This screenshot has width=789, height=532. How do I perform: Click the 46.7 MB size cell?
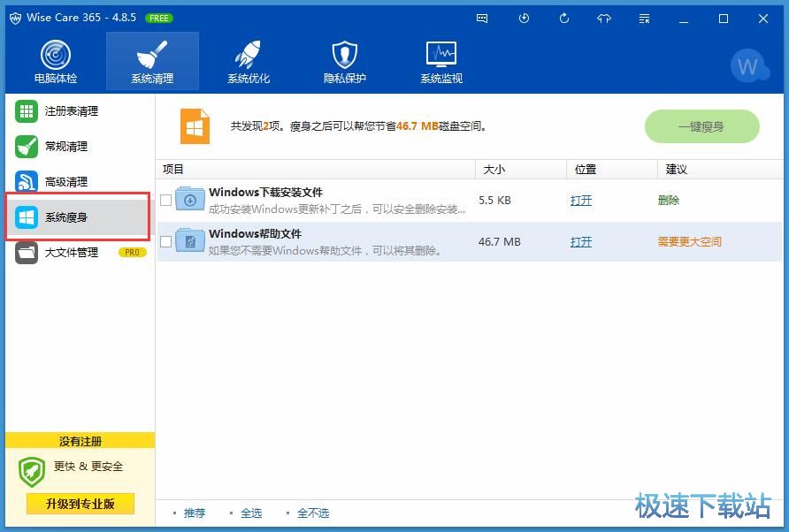click(x=499, y=242)
